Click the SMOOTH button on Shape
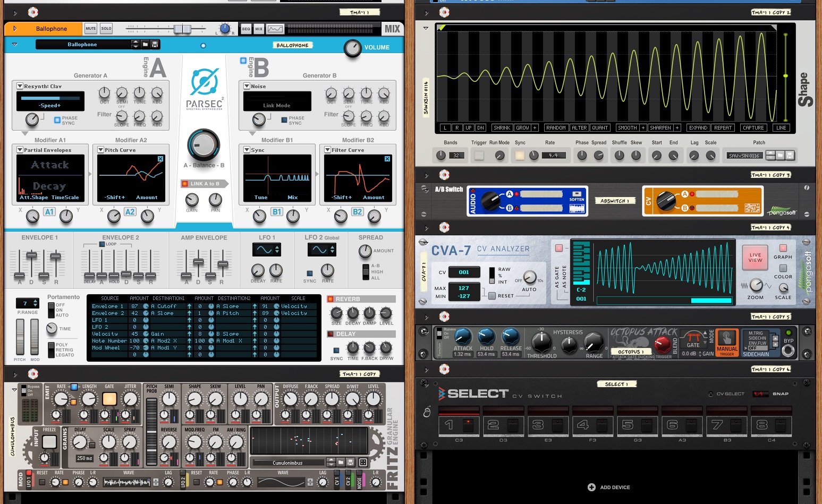This screenshot has width=822, height=504. click(627, 127)
